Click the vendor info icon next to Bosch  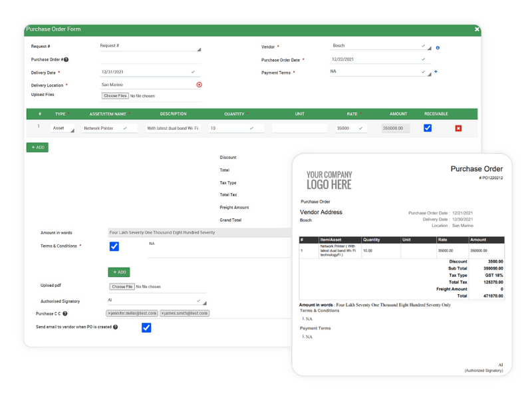tap(438, 48)
